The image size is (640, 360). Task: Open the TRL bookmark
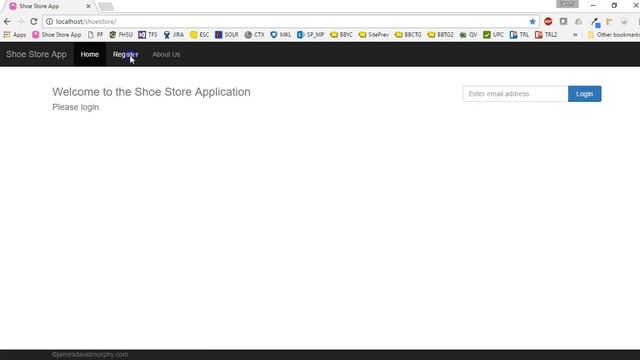[519, 35]
